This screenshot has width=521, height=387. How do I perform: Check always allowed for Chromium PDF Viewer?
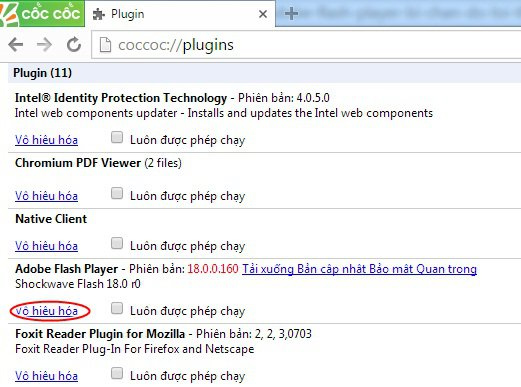click(117, 193)
